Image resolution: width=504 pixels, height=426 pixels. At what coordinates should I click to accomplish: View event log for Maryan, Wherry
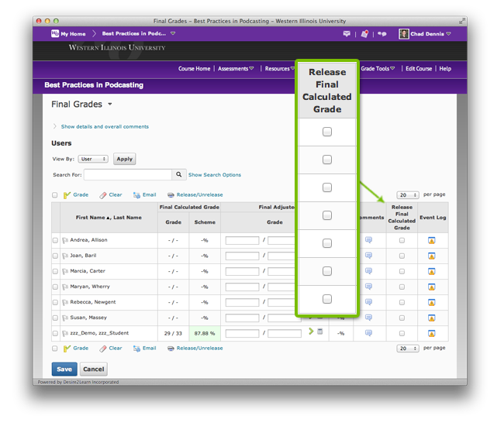432,287
